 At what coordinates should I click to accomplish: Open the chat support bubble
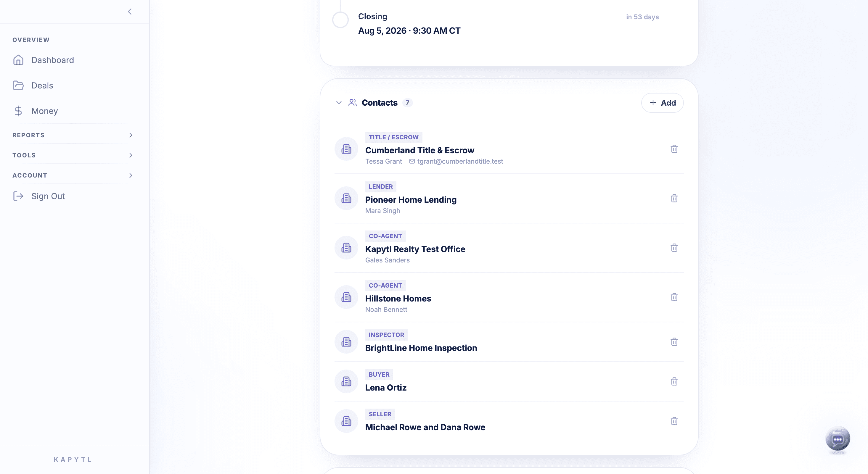838,438
